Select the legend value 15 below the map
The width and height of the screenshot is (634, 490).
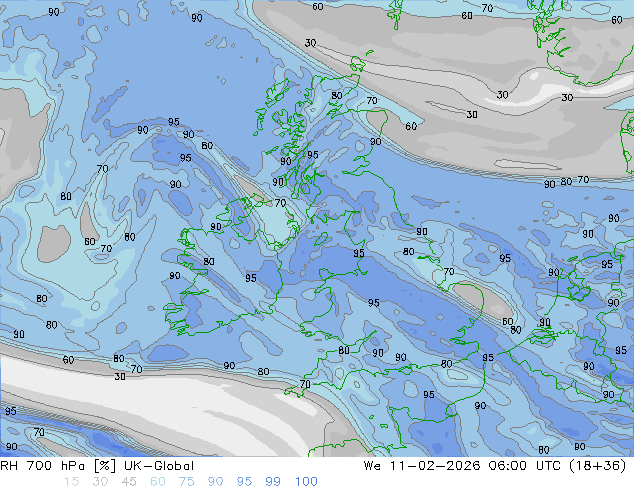click(x=72, y=482)
